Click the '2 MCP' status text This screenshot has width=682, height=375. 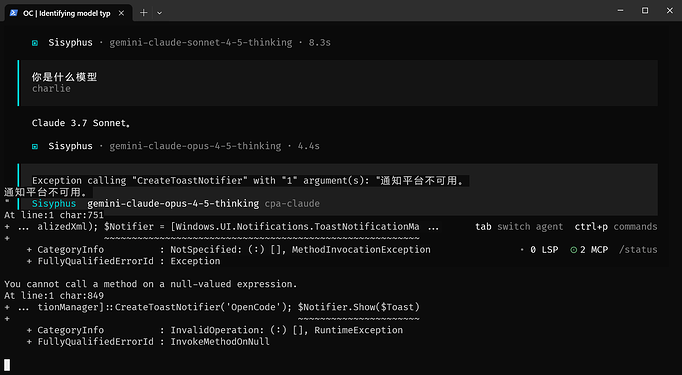tap(594, 250)
